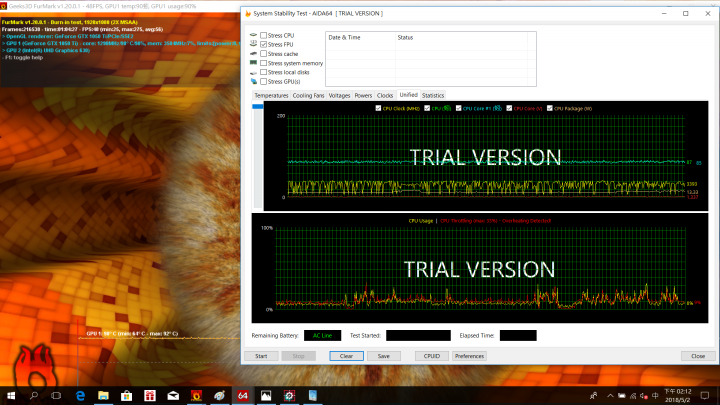Click the Start button in AIDA64
720x405 pixels.
coord(261,356)
